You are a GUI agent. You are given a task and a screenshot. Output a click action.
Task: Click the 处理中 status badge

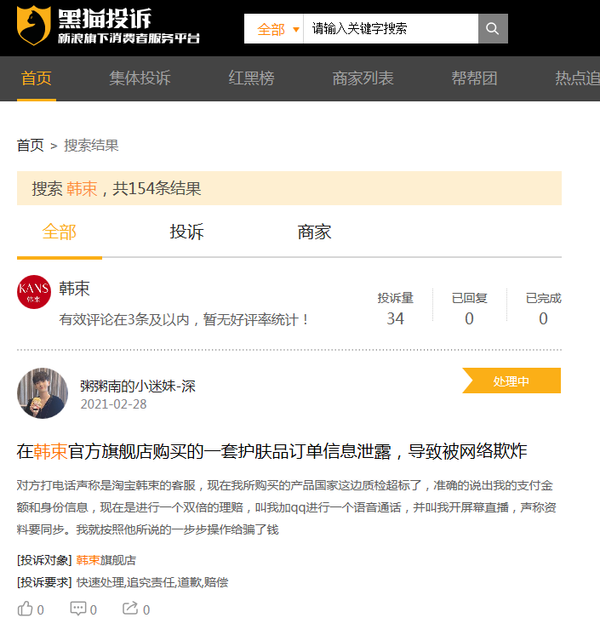pos(512,381)
